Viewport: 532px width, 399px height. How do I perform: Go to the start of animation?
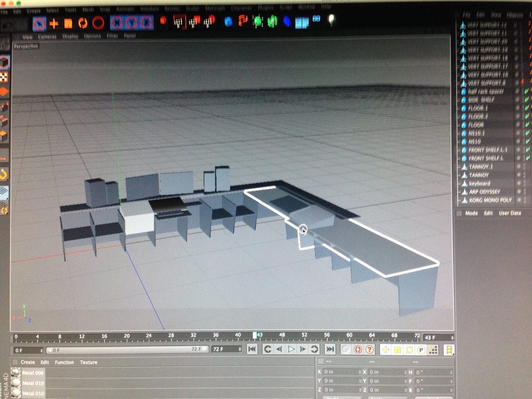[252, 349]
